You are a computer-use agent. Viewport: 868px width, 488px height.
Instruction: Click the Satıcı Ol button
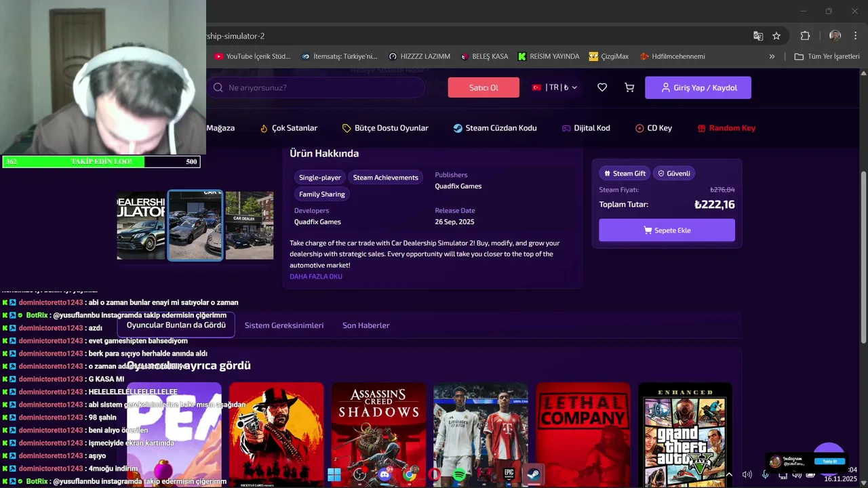(484, 87)
